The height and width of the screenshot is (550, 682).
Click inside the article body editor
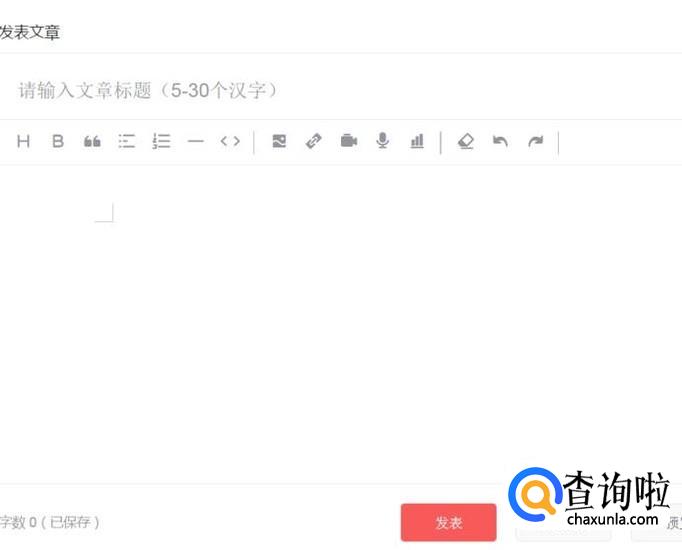pyautogui.click(x=341, y=324)
